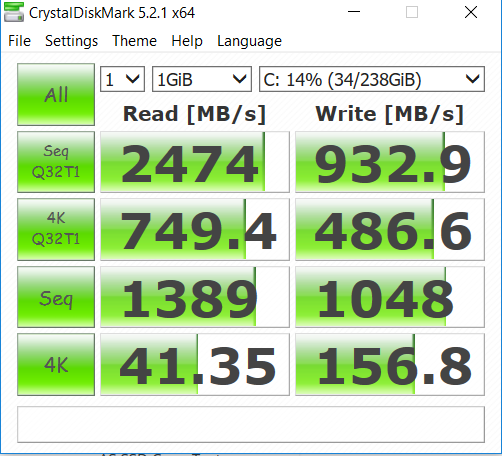Click the Write [MB/s] column header

pyautogui.click(x=390, y=114)
